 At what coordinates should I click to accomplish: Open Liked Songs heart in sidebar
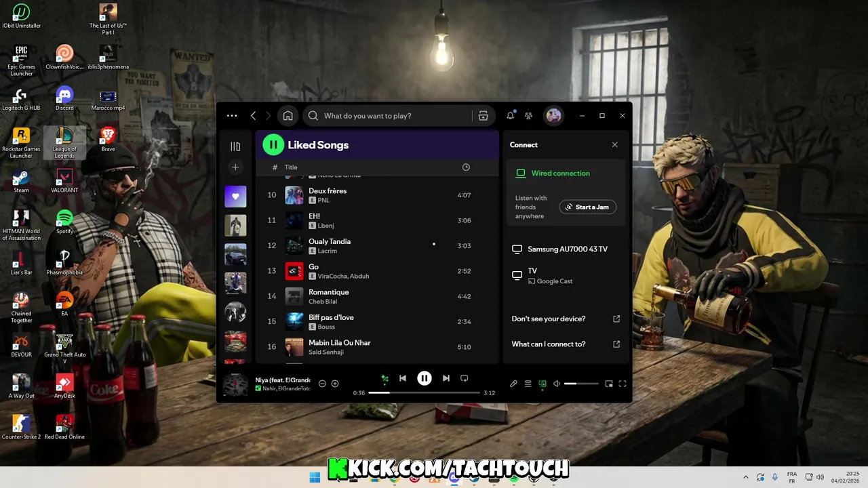point(235,197)
